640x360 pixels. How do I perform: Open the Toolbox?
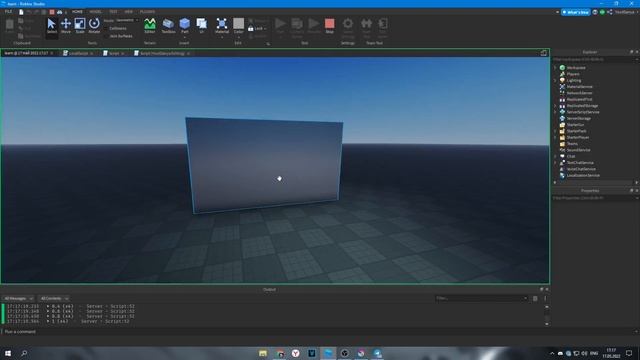pos(168,26)
